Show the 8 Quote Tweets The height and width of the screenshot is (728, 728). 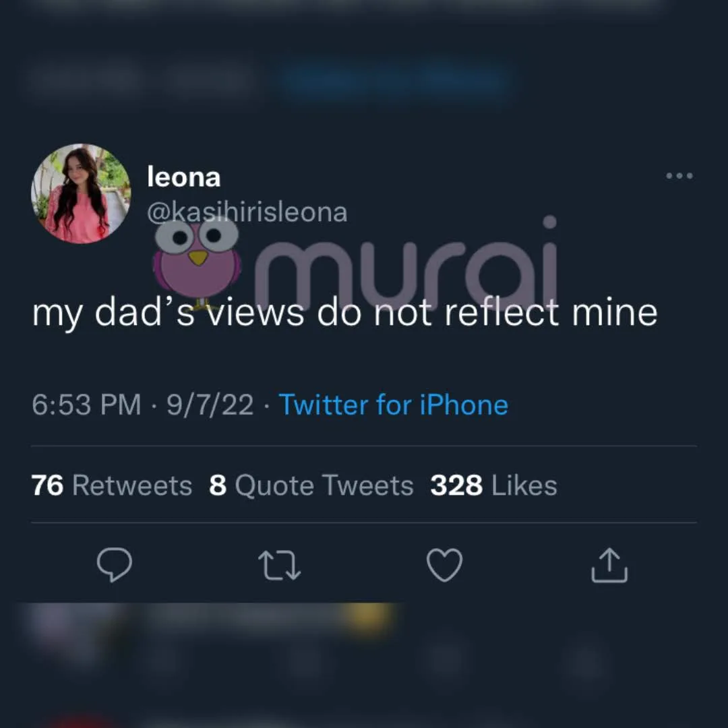(x=311, y=485)
